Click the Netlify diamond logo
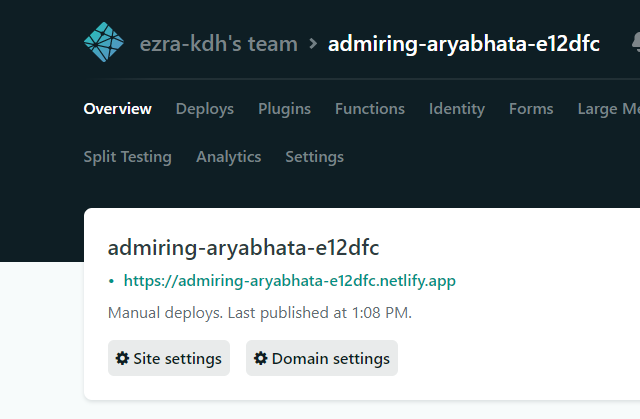Viewport: 640px width, 419px height. click(104, 42)
